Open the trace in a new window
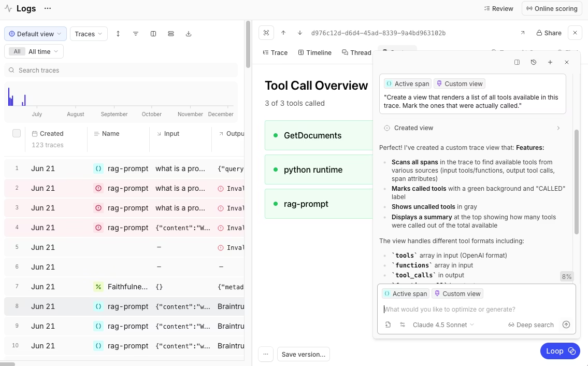This screenshot has width=588, height=366. [x=523, y=32]
